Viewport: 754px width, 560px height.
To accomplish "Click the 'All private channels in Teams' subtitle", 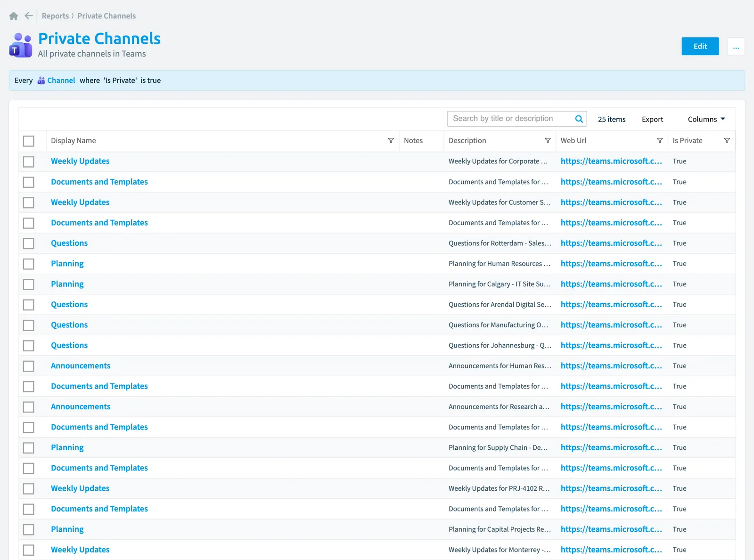I will click(92, 54).
